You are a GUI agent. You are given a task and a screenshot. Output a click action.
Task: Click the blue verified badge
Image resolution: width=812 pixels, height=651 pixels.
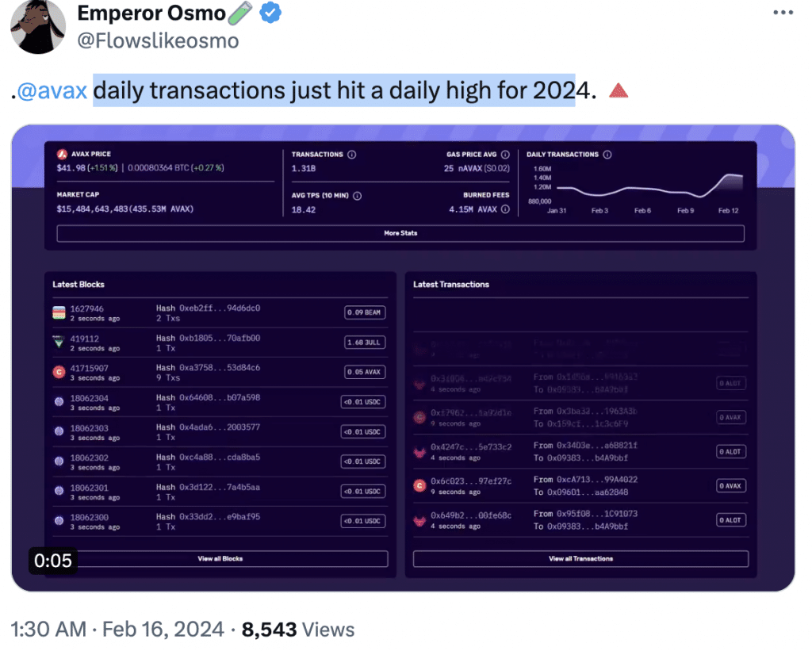pyautogui.click(x=270, y=13)
